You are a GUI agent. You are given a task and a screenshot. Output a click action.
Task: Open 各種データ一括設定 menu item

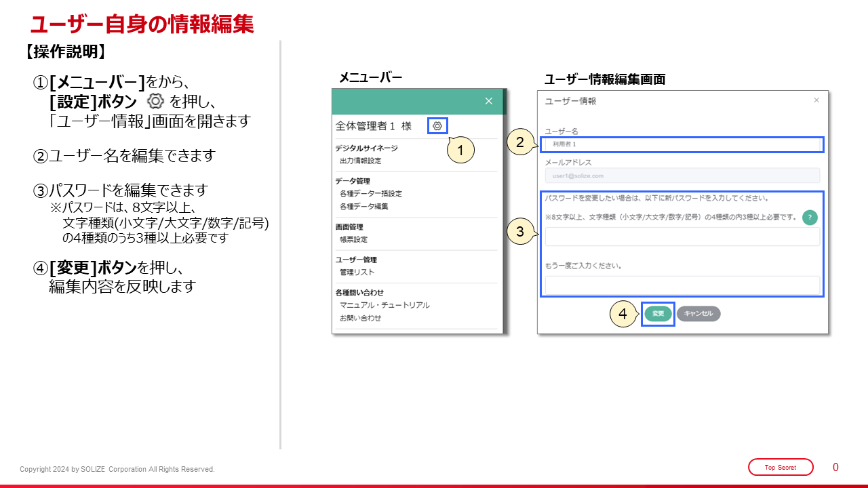(370, 194)
